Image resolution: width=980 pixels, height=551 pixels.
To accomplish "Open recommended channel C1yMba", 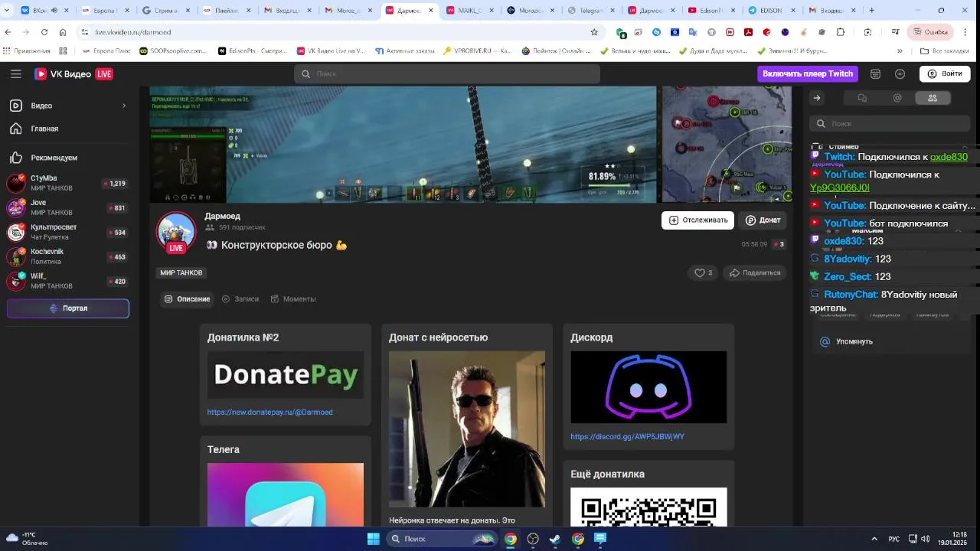I will [x=67, y=183].
